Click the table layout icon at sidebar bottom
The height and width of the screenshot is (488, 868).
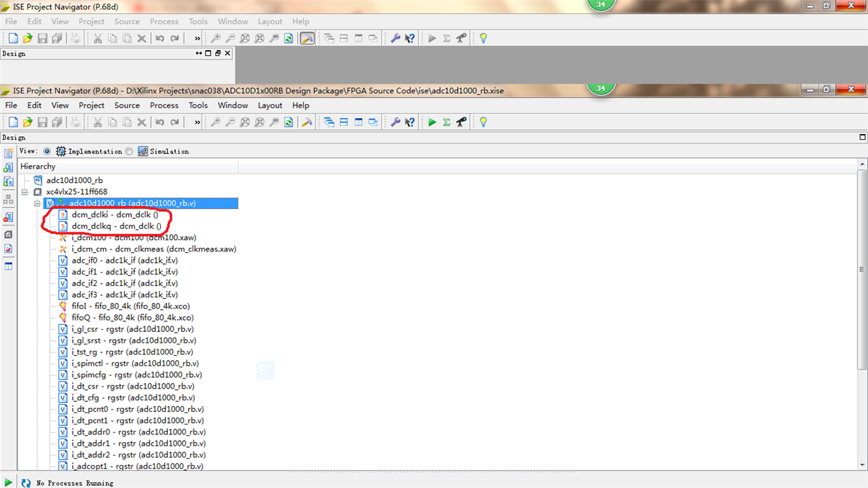[x=8, y=266]
